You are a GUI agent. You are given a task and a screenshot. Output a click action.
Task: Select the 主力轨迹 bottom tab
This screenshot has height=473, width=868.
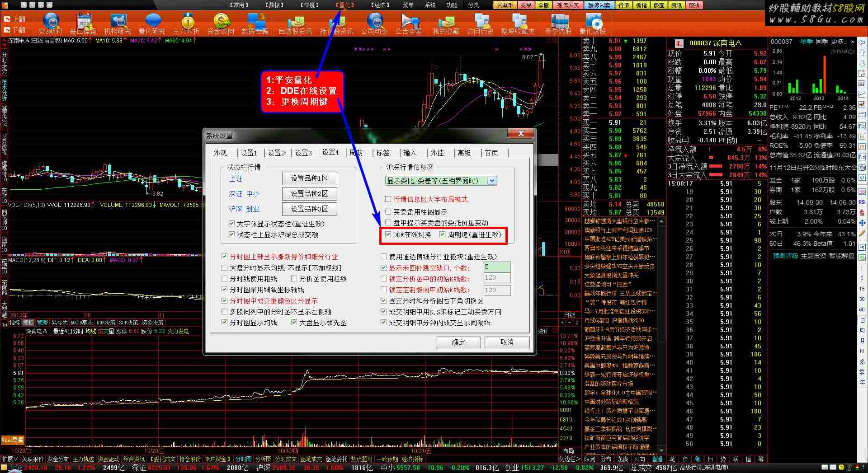click(83, 459)
